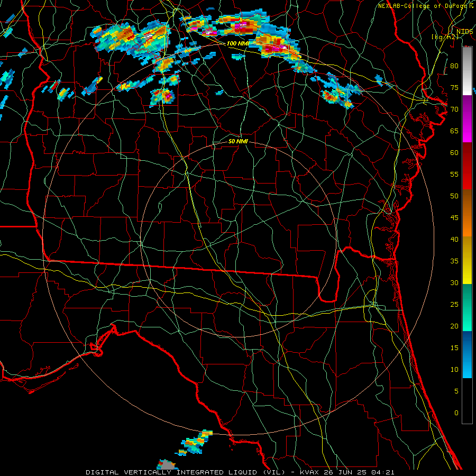Click the legend value 20

coord(454,326)
